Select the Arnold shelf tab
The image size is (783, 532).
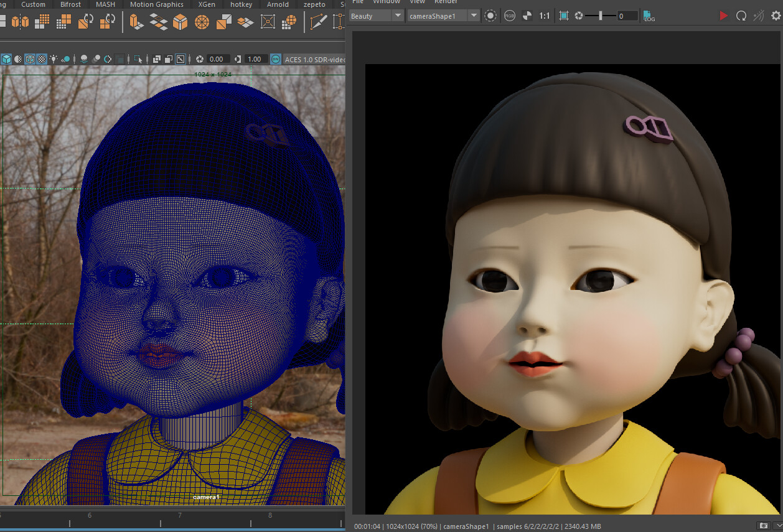coord(278,4)
